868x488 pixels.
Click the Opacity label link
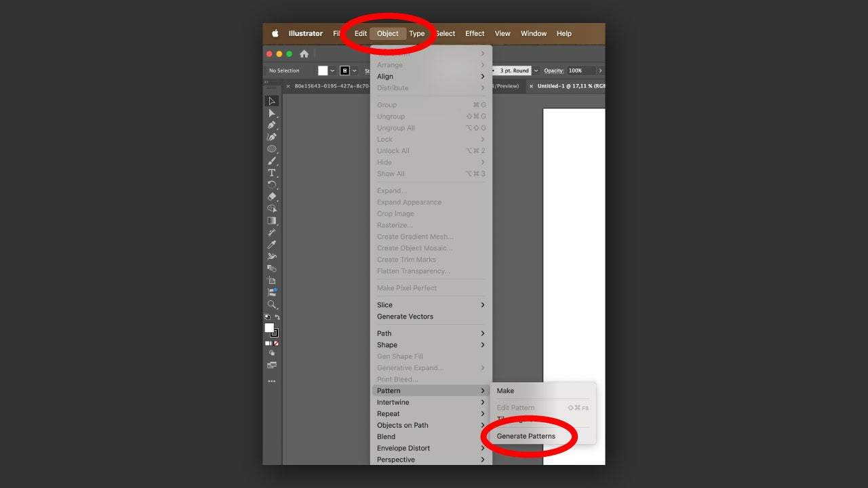[554, 70]
